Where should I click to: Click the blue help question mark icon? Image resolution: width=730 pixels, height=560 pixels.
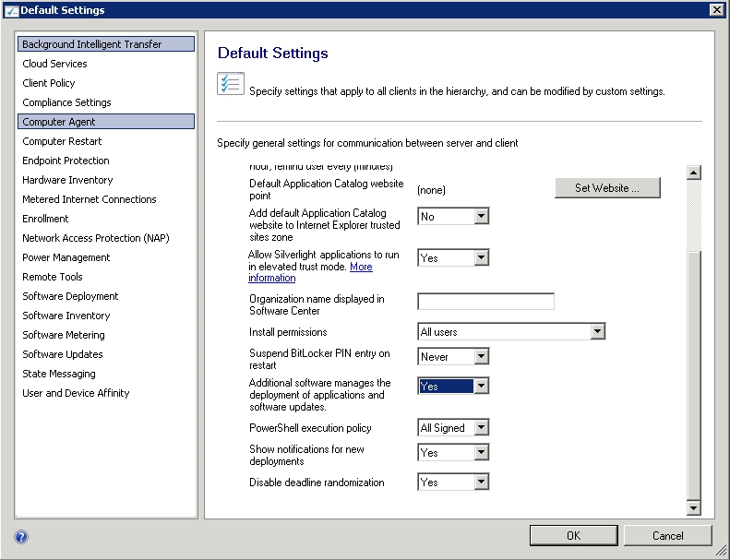(21, 536)
